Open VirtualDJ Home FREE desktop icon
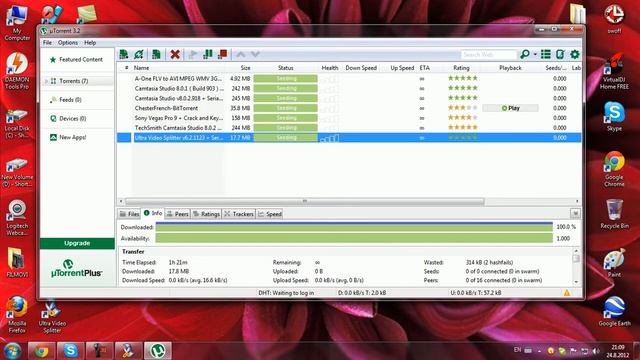This screenshot has height=360, width=640. coord(614,71)
